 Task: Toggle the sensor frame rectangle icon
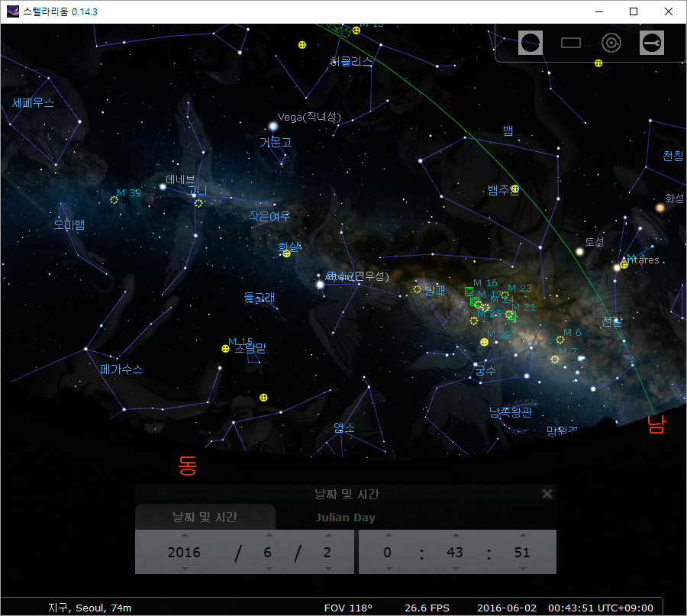[x=570, y=43]
